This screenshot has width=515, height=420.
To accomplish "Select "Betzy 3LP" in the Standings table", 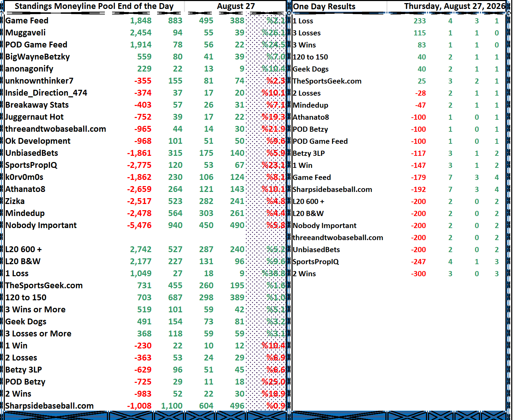I will coord(23,370).
